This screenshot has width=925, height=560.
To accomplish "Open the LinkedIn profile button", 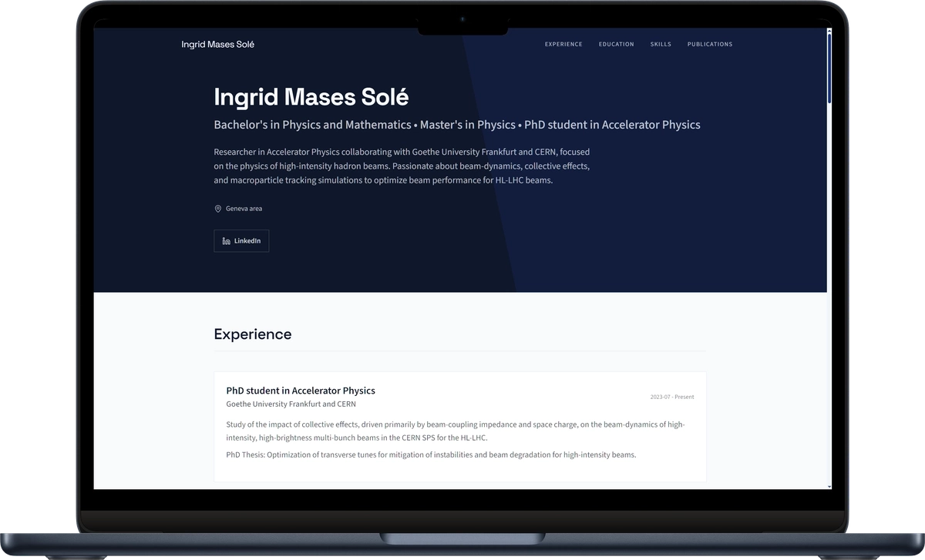I will pos(241,241).
